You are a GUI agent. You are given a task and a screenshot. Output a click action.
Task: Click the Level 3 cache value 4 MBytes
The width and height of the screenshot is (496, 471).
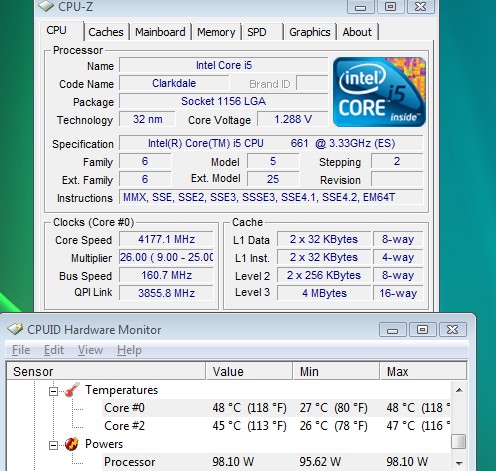(x=324, y=293)
